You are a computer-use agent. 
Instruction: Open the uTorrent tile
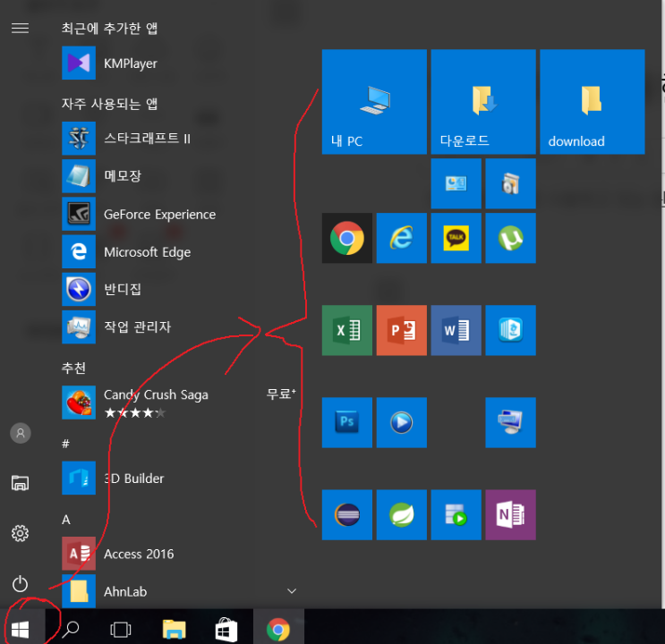[x=511, y=238]
